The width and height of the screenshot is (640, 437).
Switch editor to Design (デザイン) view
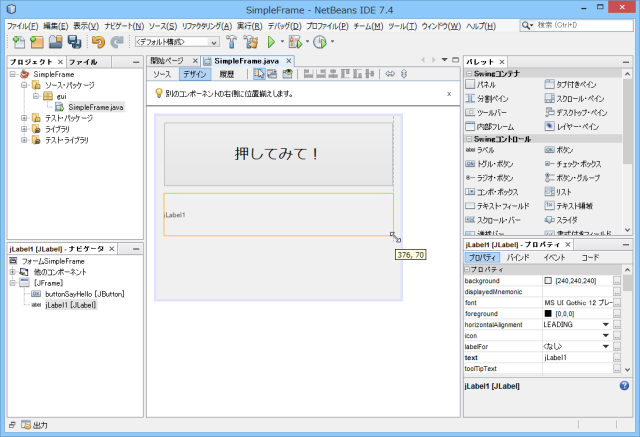[x=195, y=74]
